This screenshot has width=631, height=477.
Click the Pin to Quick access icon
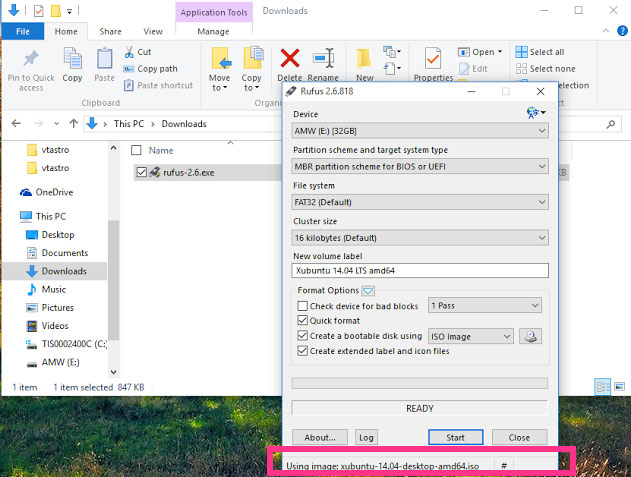[31, 59]
